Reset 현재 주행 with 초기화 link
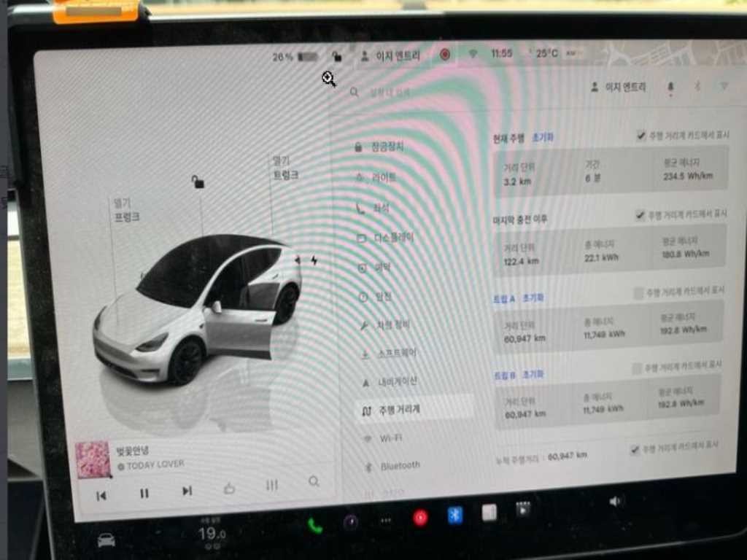The width and height of the screenshot is (747, 560). (543, 138)
